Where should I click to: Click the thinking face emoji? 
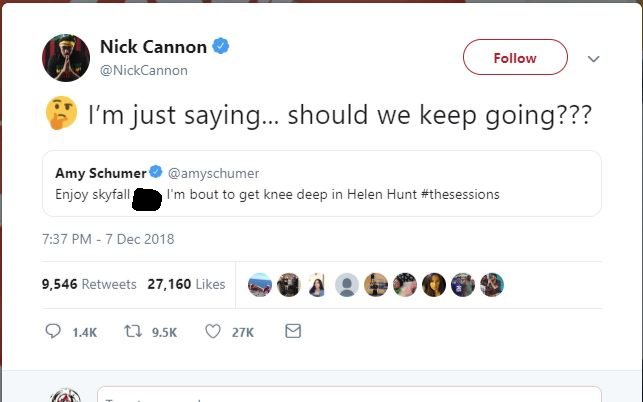[x=62, y=115]
